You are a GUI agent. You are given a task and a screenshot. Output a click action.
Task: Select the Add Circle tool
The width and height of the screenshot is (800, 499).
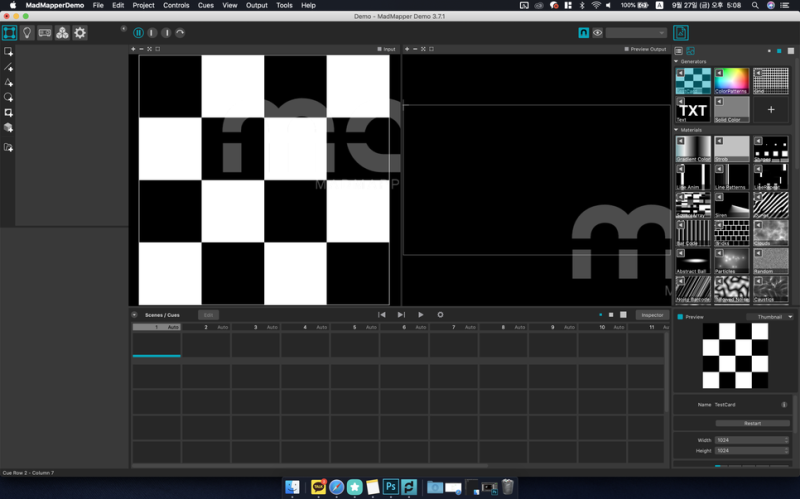click(9, 98)
